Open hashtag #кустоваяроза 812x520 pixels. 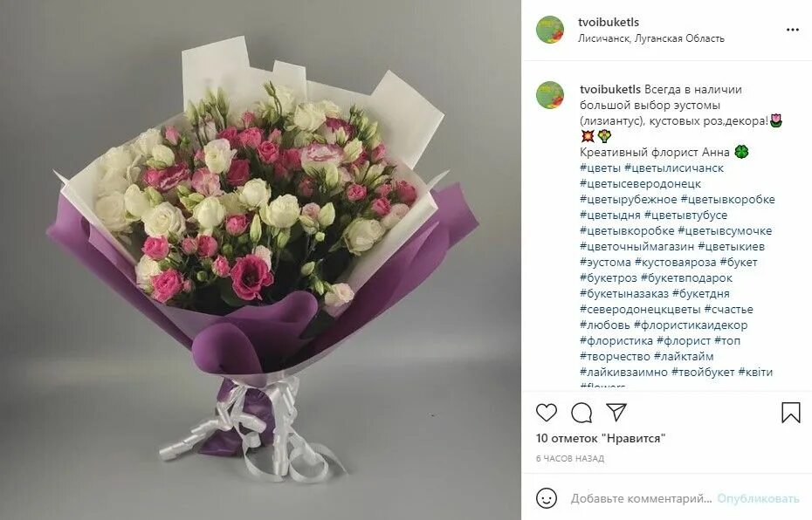(675, 263)
